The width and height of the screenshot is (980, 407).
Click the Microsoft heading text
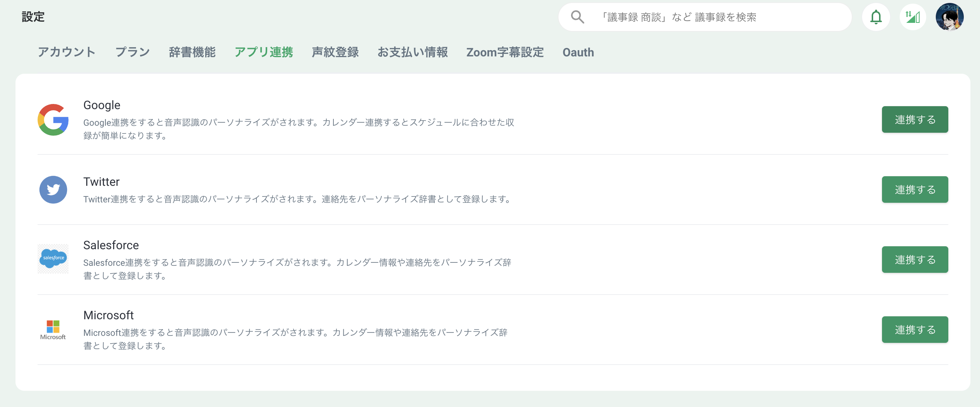coord(108,315)
